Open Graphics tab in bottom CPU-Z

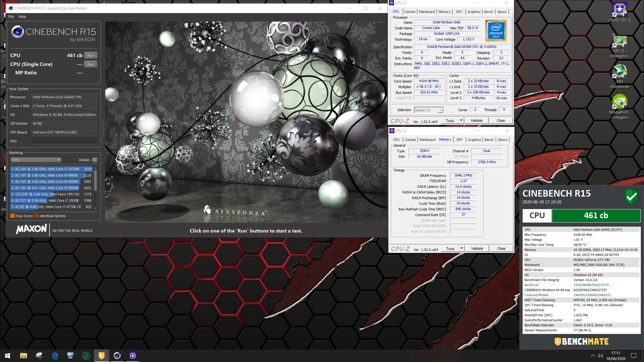474,140
